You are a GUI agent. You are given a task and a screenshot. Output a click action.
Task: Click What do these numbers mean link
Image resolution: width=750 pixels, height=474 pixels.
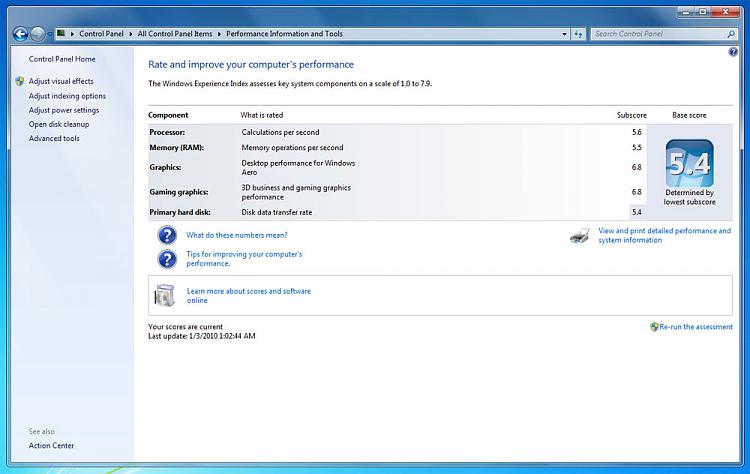[x=237, y=235]
